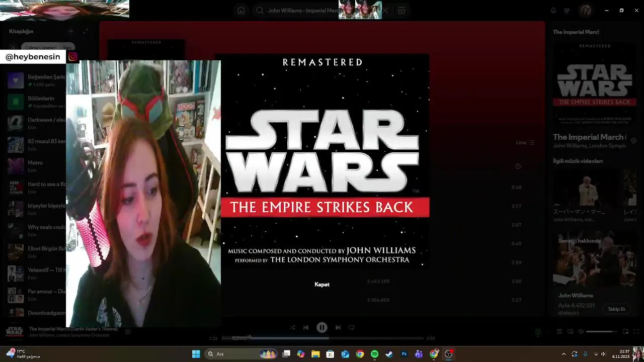Screen dimensions: 644x362
Task: Click The Imperial March title in player bar
Action: 73,329
